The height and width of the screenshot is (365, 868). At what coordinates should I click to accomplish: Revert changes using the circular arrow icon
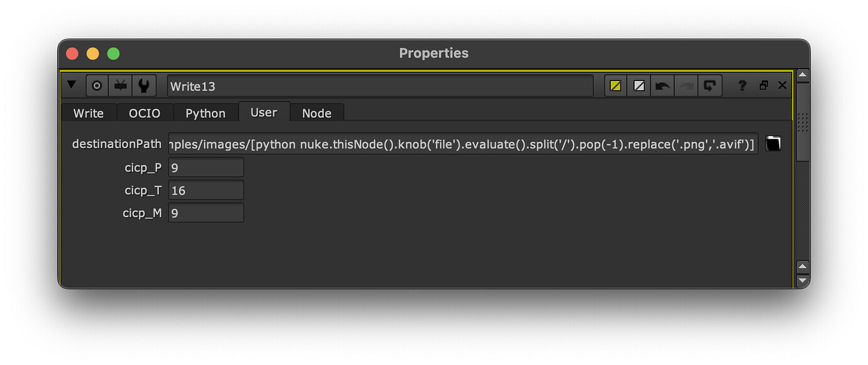point(709,85)
